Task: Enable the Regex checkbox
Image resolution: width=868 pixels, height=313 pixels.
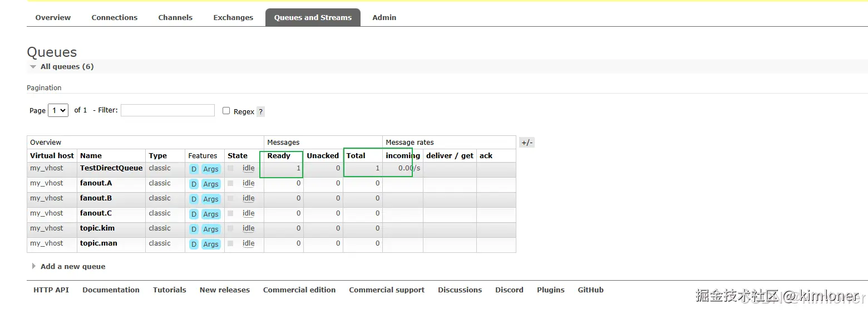Action: [x=226, y=110]
